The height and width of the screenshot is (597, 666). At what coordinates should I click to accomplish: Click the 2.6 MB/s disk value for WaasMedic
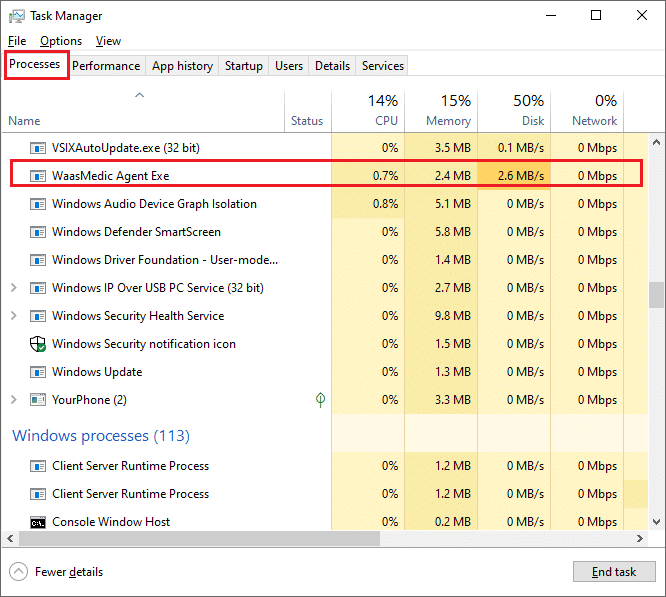point(521,176)
